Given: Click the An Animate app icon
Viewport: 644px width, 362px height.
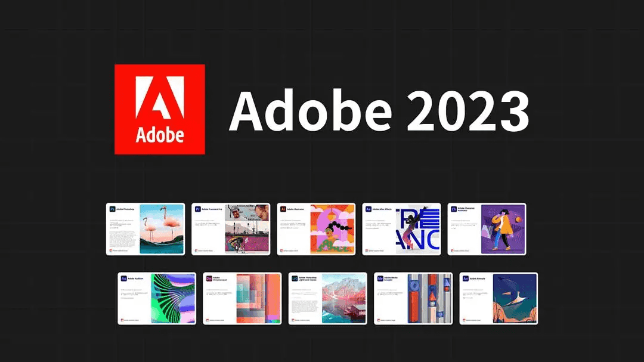Looking at the screenshot, I should 466,279.
